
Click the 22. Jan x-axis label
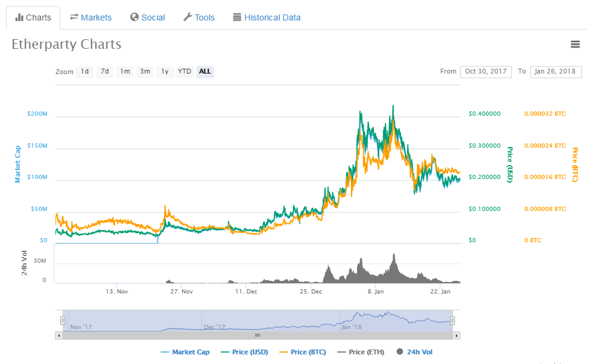pos(440,292)
